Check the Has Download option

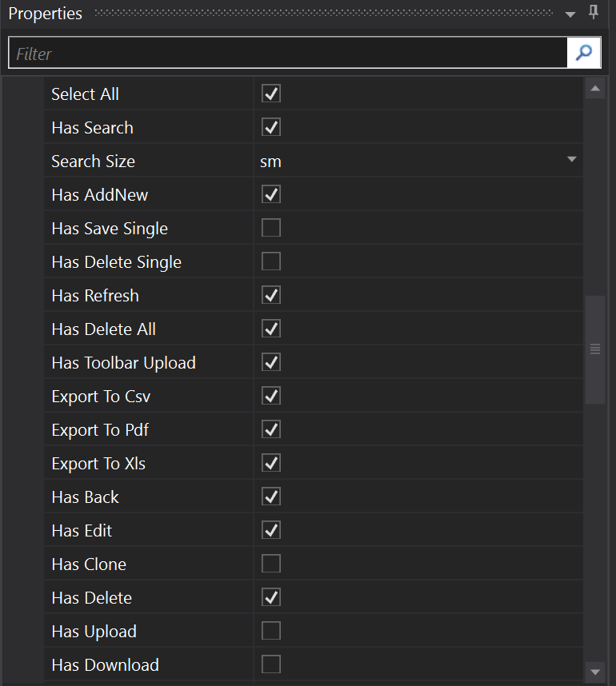[271, 665]
